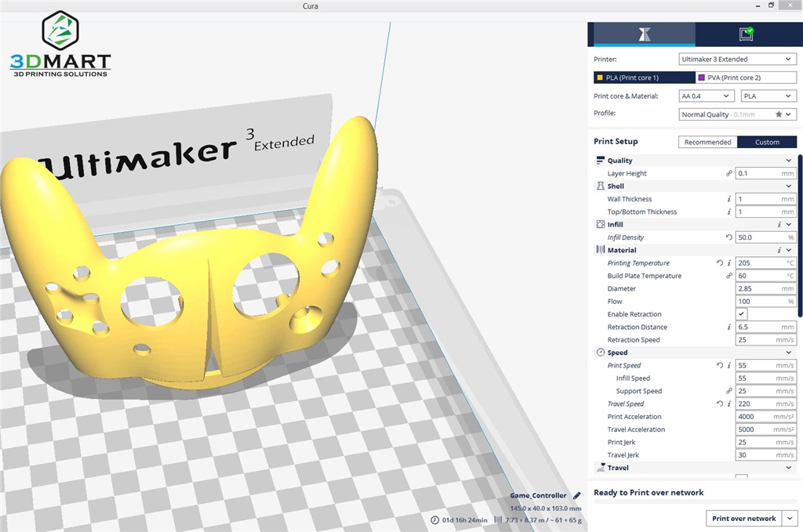Click the info icon beside Wall Thickness
Viewport: 803px width, 532px height.
click(x=729, y=199)
